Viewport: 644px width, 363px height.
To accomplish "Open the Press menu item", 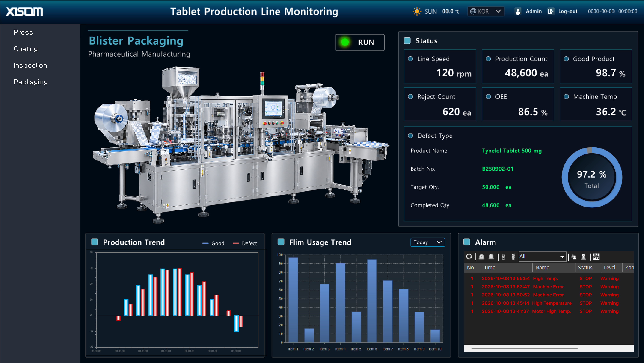I will pyautogui.click(x=23, y=32).
